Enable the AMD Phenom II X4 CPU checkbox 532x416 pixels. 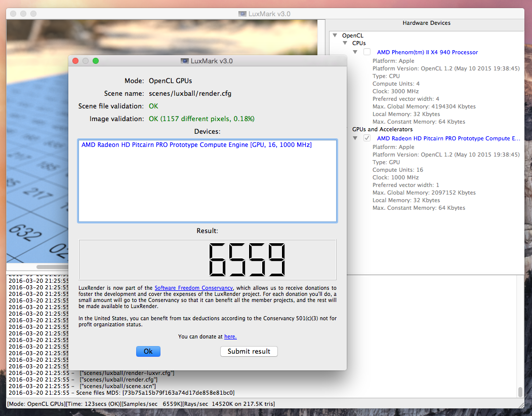367,52
